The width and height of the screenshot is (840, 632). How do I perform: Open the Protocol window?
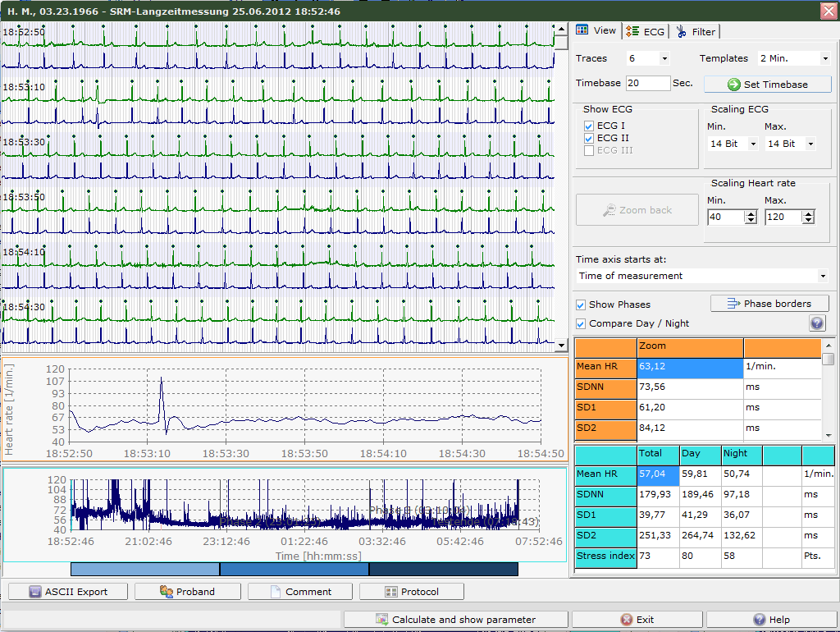(x=412, y=592)
